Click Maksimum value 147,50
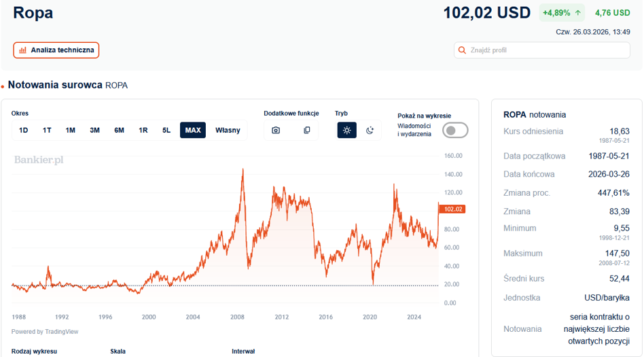This screenshot has height=357, width=644. tap(618, 254)
